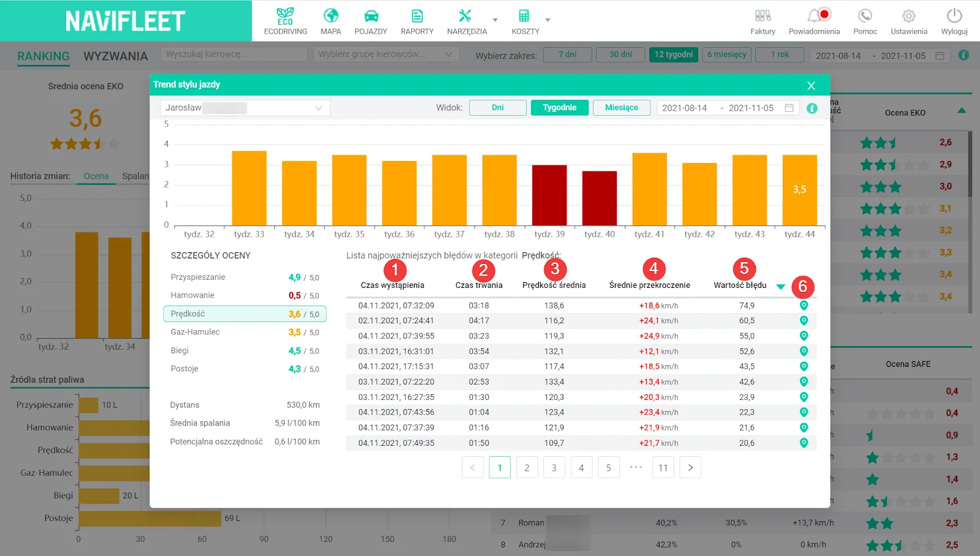Open the Mapa globe icon
Viewport: 980px width, 556px height.
[331, 15]
